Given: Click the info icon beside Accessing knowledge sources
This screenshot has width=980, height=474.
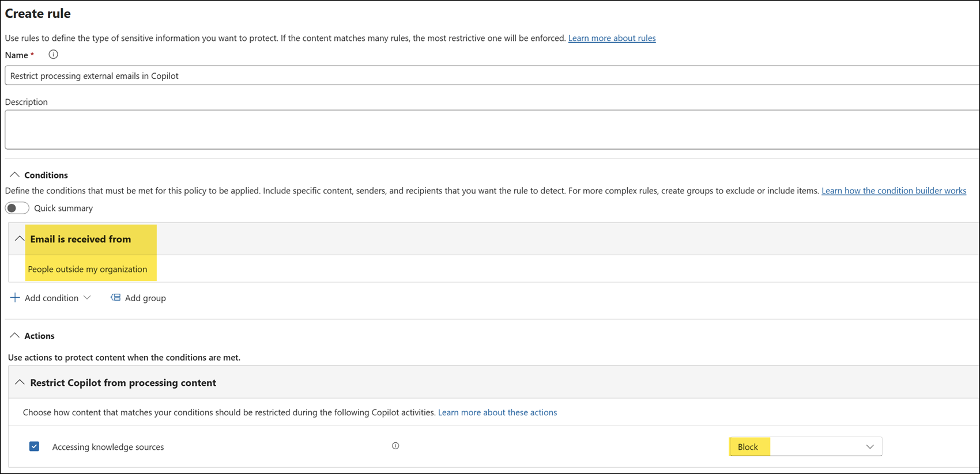Looking at the screenshot, I should pos(395,446).
